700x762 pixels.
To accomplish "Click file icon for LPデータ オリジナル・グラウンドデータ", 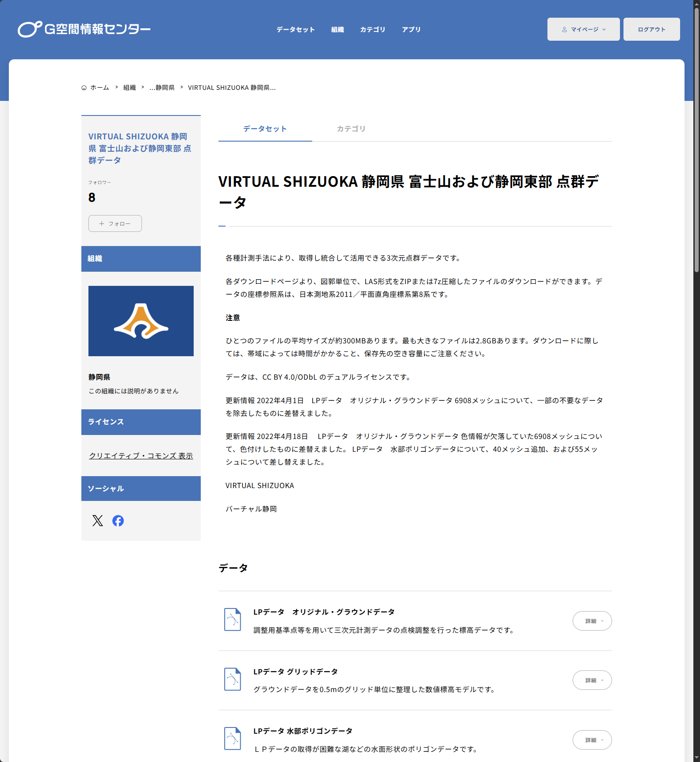I will (x=233, y=620).
